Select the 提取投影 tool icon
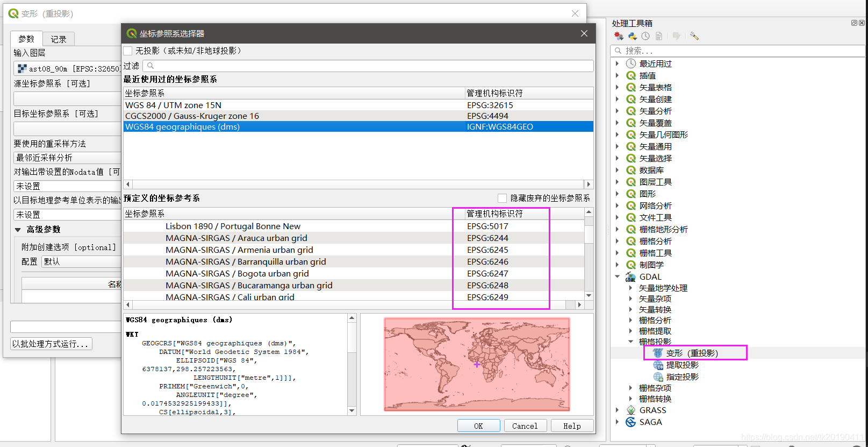The height and width of the screenshot is (447, 868). 658,365
